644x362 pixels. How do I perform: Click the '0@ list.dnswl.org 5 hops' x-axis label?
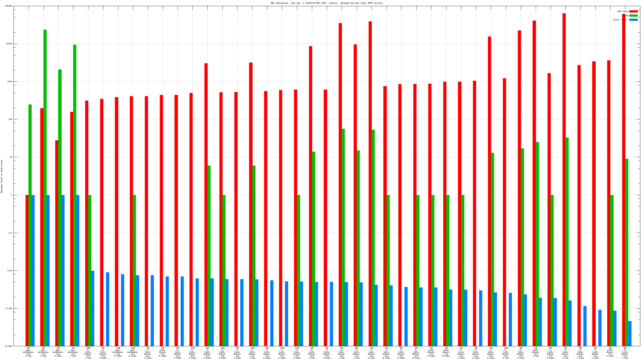point(446,353)
